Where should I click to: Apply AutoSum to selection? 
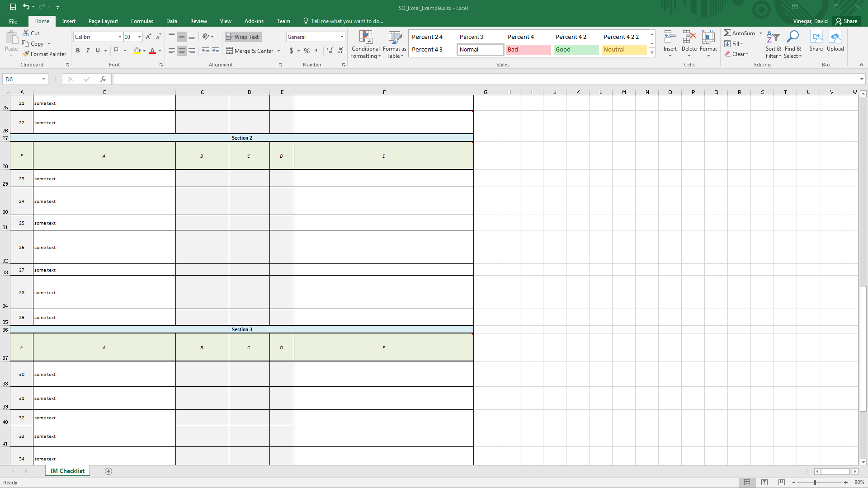[x=741, y=33]
